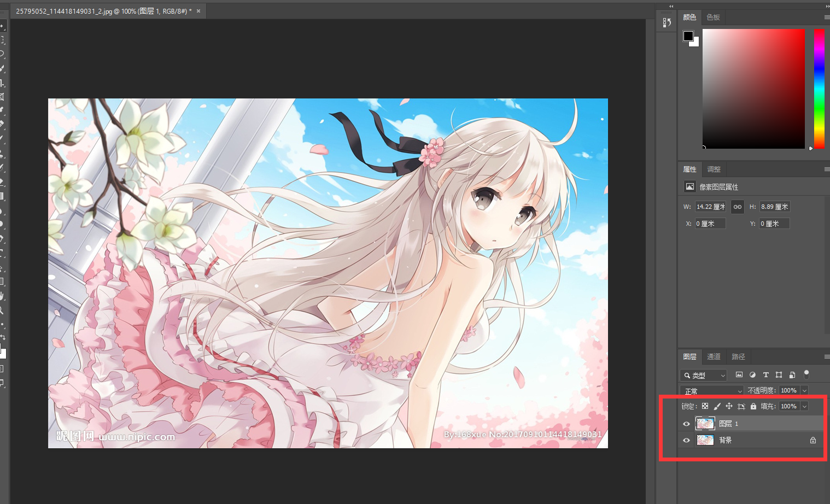Click the 背景 layer thumbnail
The height and width of the screenshot is (504, 830).
705,440
